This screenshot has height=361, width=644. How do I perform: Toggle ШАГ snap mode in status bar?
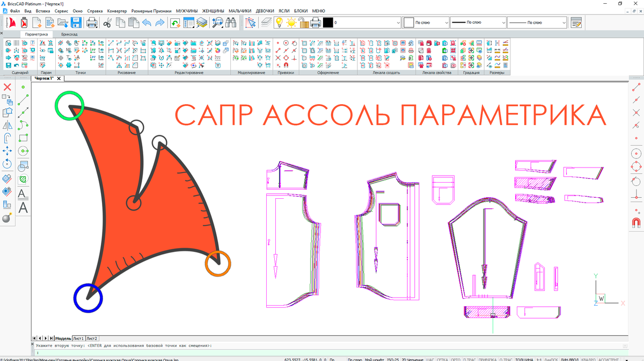click(x=429, y=359)
